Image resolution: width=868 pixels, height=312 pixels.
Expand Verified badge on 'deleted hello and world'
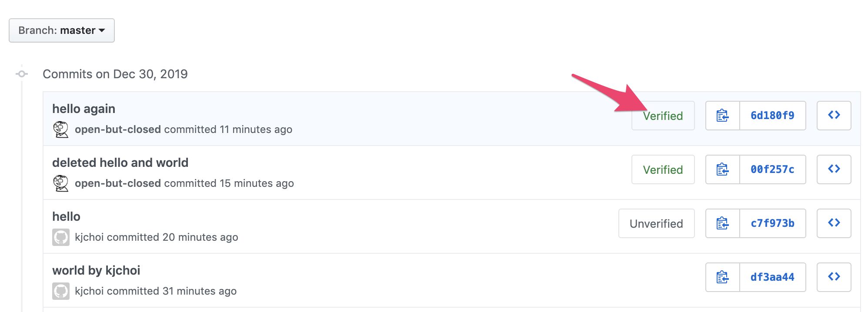(x=663, y=169)
